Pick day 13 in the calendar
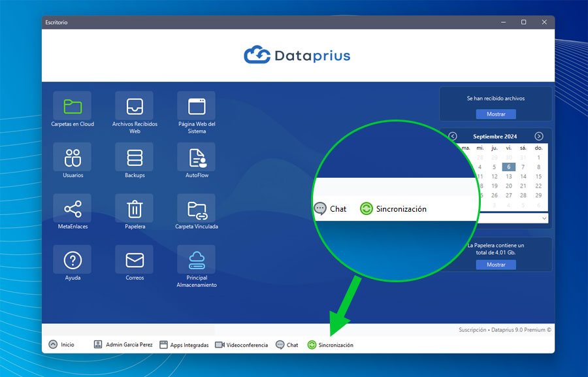This screenshot has height=377, width=588. 508,176
